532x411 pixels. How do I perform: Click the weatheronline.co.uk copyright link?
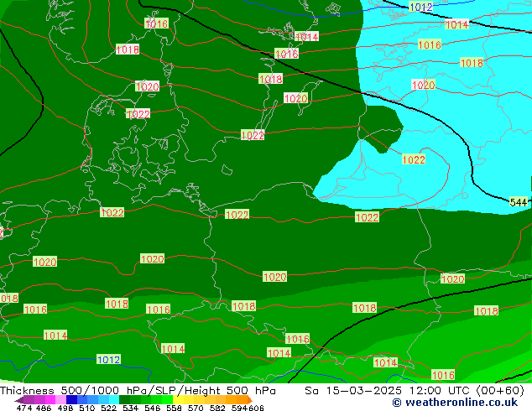[x=455, y=403]
